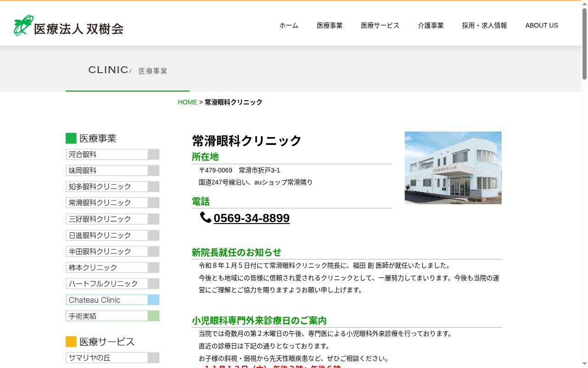
Task: Click the orange 医療サービス sidebar heading
Action: [x=100, y=341]
